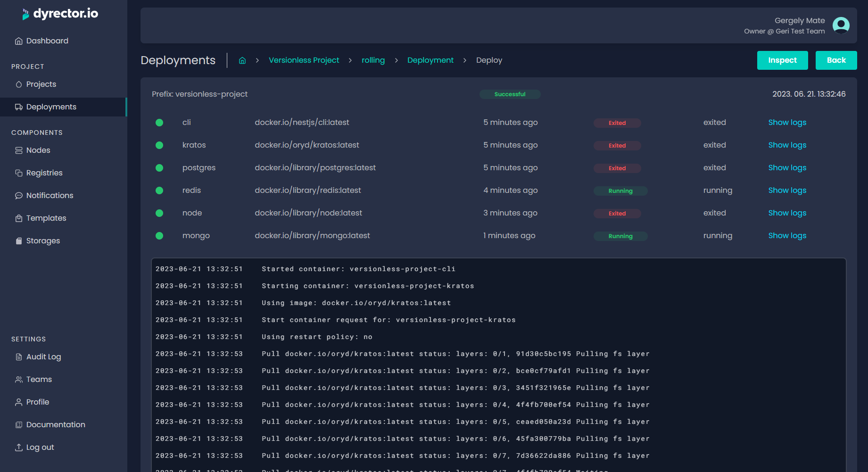868x472 pixels.
Task: Click the Audit Log document icon
Action: pos(19,357)
